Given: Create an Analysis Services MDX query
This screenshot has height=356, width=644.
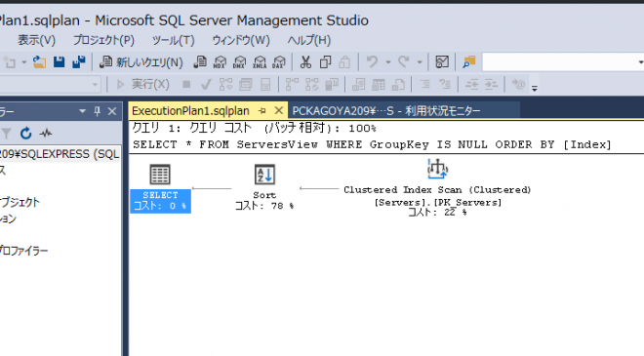Looking at the screenshot, I should point(220,62).
